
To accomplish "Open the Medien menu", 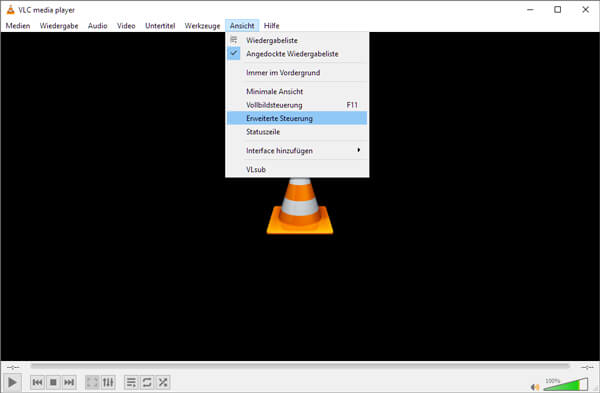I will (x=18, y=26).
